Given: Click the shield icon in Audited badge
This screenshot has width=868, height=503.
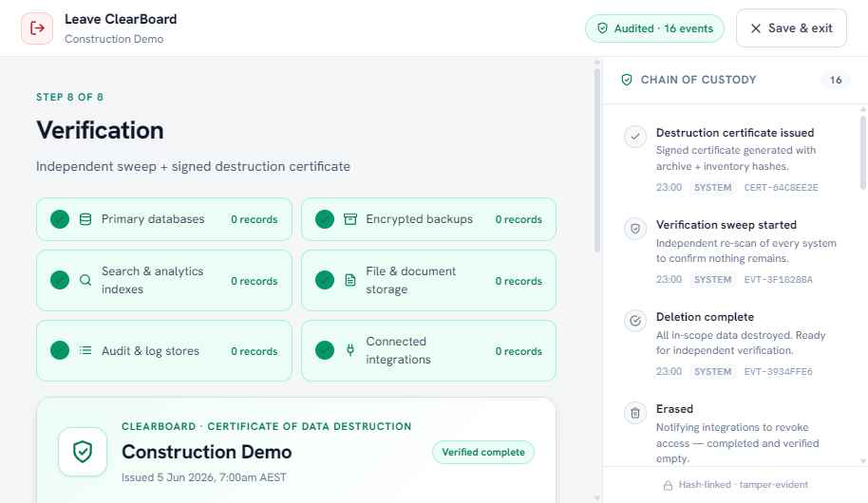Looking at the screenshot, I should click(602, 28).
